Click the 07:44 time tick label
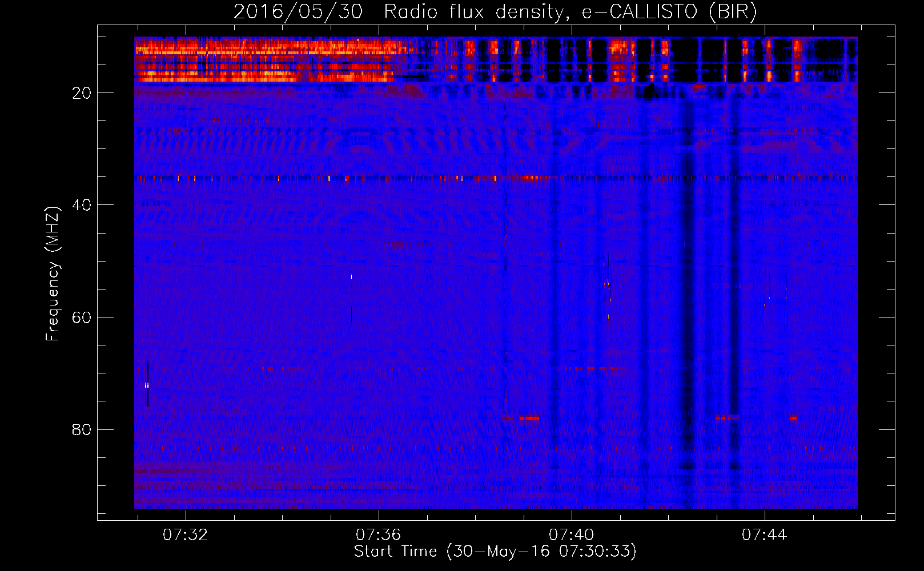This screenshot has width=924, height=571. tap(764, 535)
